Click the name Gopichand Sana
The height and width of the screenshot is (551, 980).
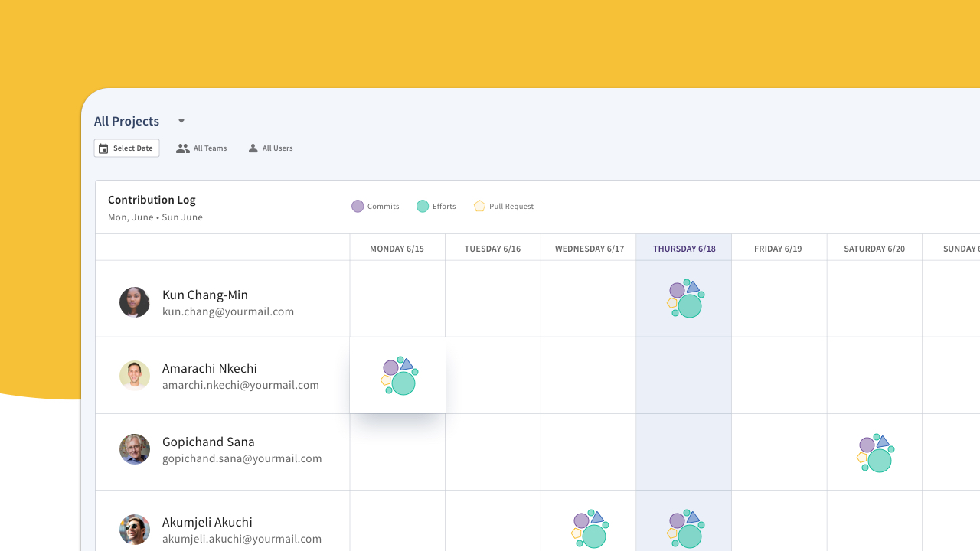[208, 442]
